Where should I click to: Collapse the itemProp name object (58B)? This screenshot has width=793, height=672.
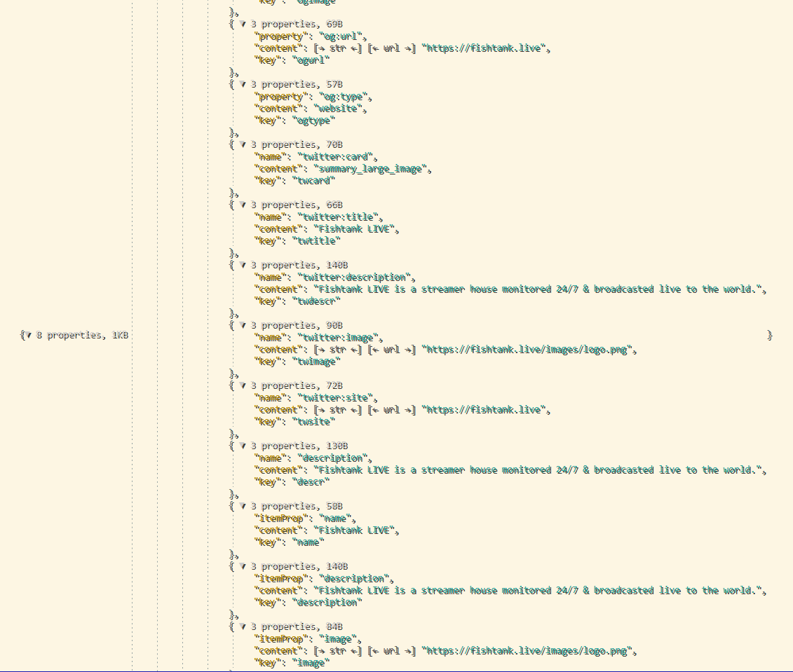pos(243,506)
